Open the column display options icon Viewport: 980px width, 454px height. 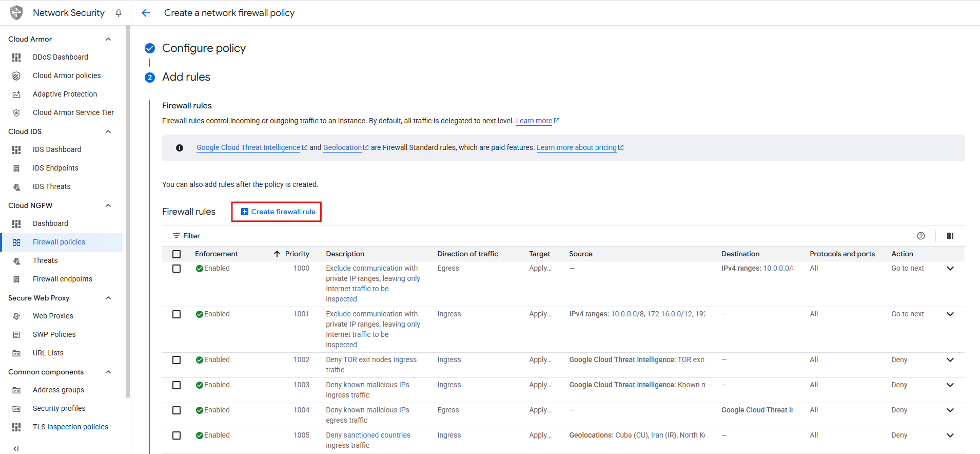point(950,236)
